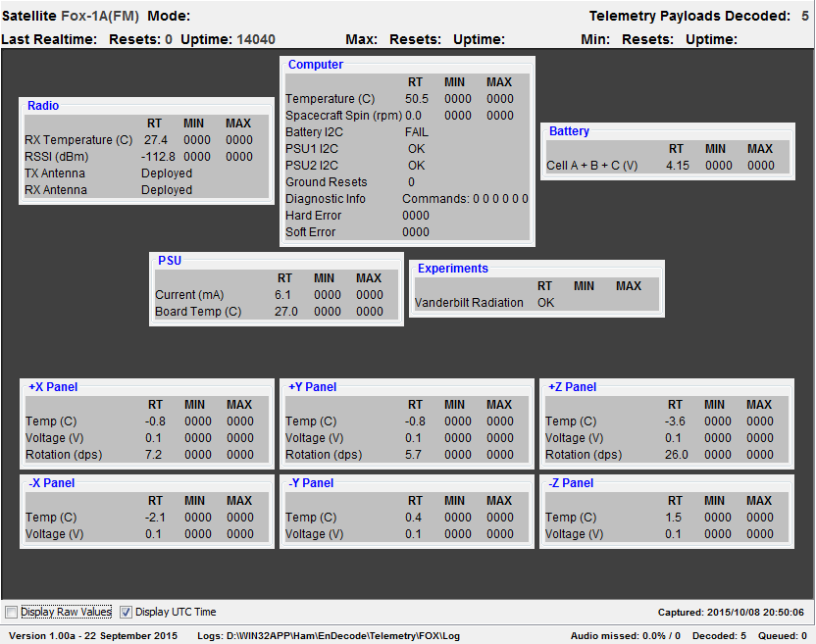Click the PSU2 I2C OK status
The image size is (816, 644).
point(416,166)
